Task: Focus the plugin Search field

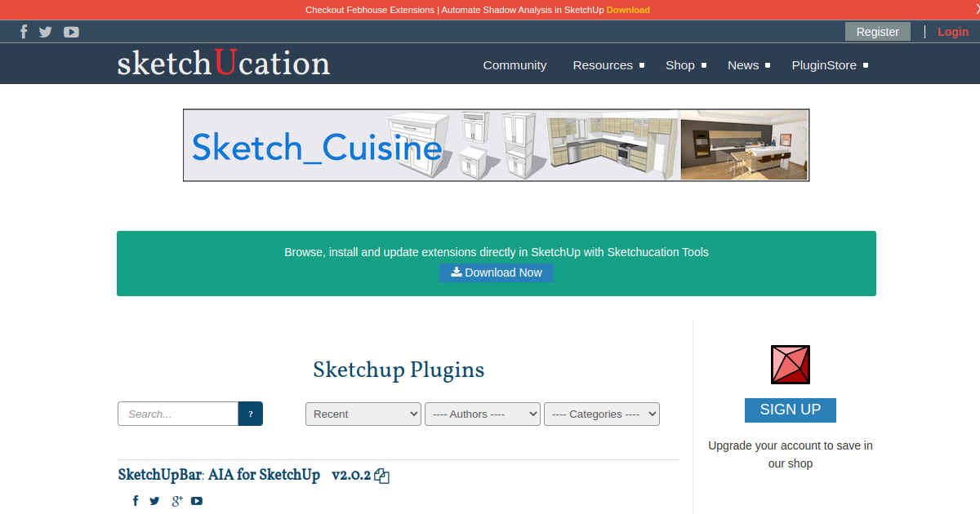Action: [178, 414]
